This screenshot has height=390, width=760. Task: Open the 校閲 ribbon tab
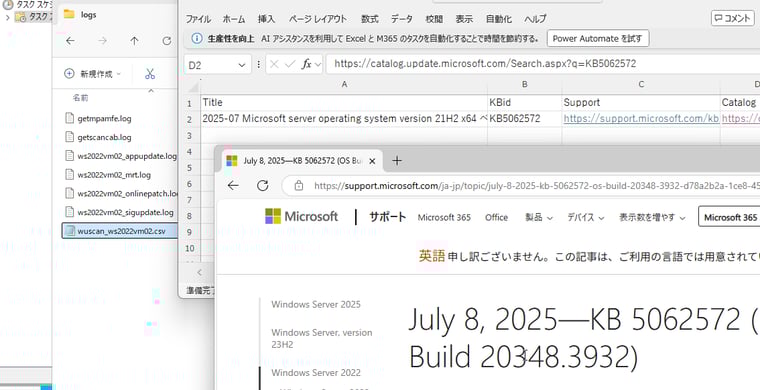(434, 19)
